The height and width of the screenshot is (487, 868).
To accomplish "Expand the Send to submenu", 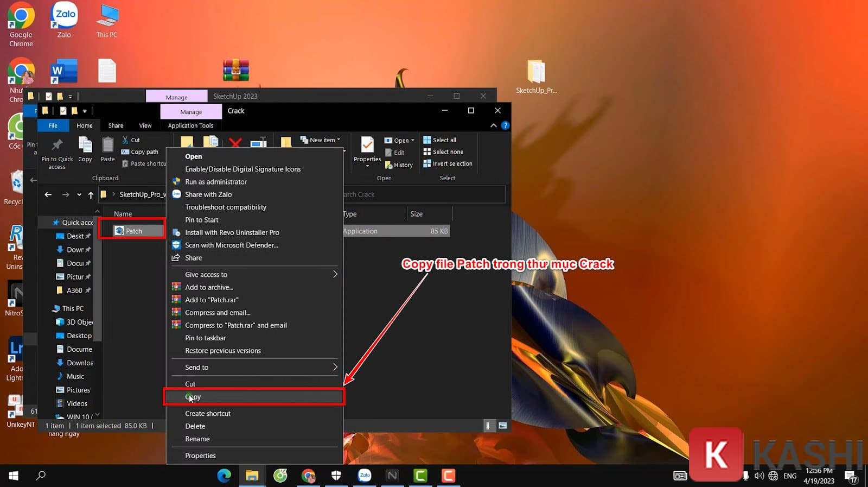I will pyautogui.click(x=254, y=368).
